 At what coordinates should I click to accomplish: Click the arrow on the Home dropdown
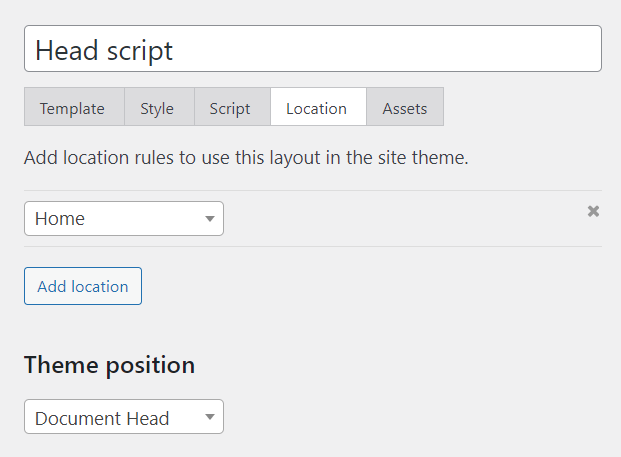point(209,219)
